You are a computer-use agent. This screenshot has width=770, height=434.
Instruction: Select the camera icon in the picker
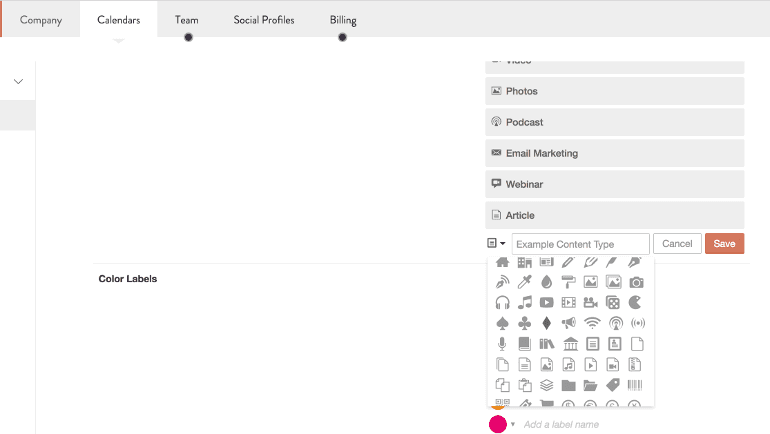pos(636,282)
